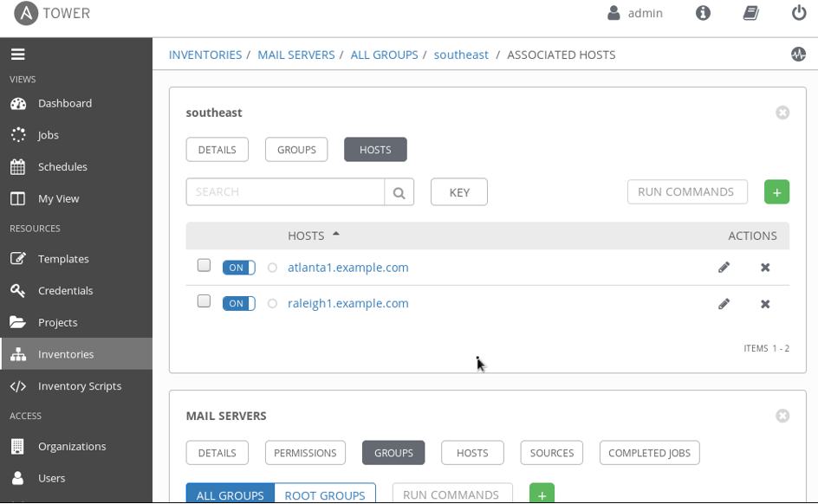Go to ALL GROUPS breadcrumb

pos(384,55)
